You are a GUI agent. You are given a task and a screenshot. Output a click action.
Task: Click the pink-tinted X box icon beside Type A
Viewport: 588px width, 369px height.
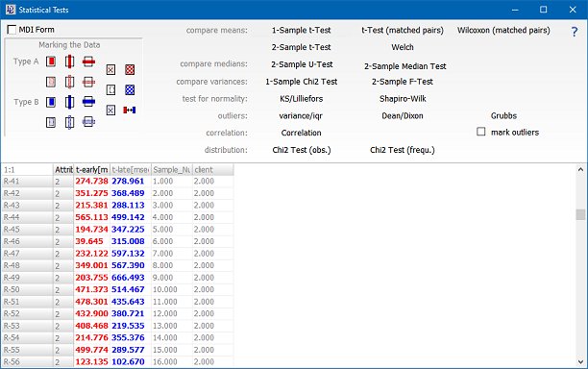coord(110,70)
